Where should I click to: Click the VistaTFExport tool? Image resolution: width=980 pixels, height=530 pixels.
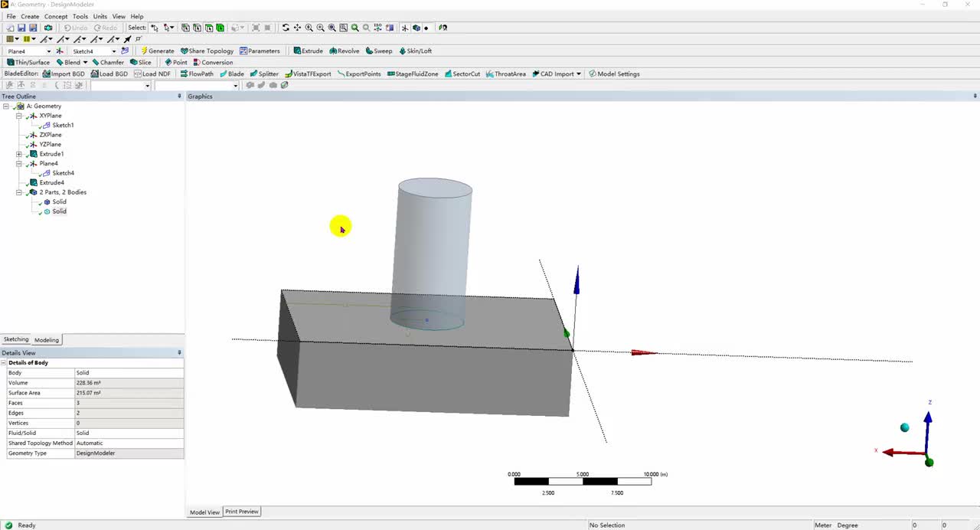click(308, 74)
